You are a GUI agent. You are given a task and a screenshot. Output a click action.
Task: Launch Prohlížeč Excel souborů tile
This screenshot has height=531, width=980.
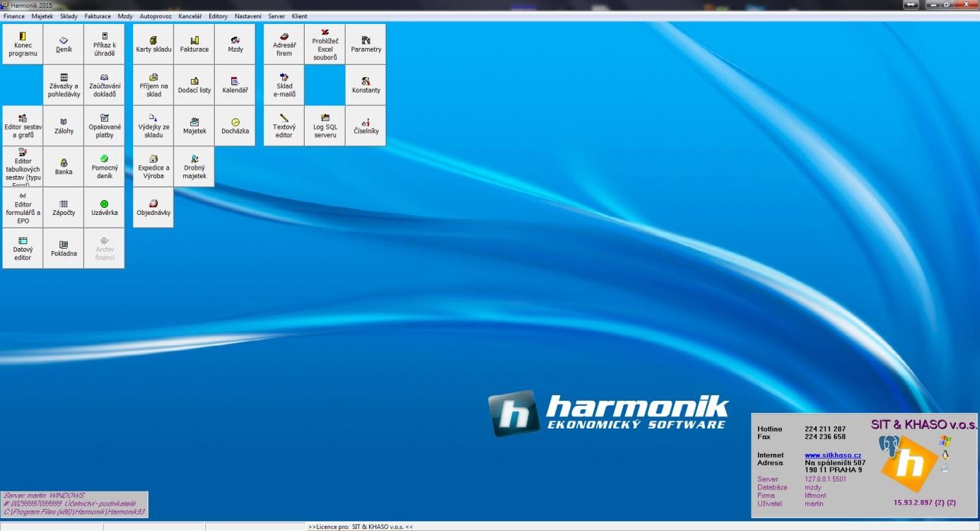pos(325,45)
